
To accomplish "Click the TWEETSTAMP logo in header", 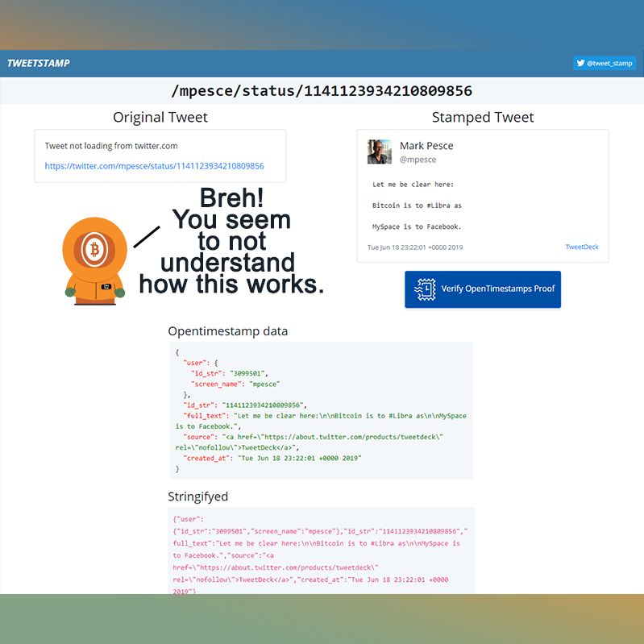I will point(39,63).
